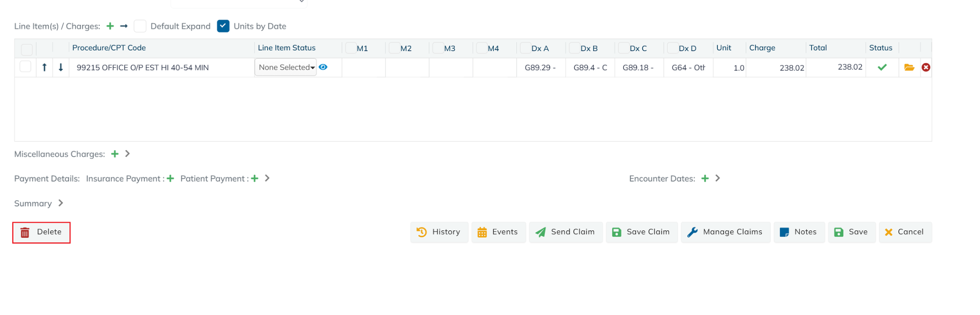This screenshot has height=315, width=980.
Task: Open the None Selected status dropdown
Action: click(x=286, y=67)
